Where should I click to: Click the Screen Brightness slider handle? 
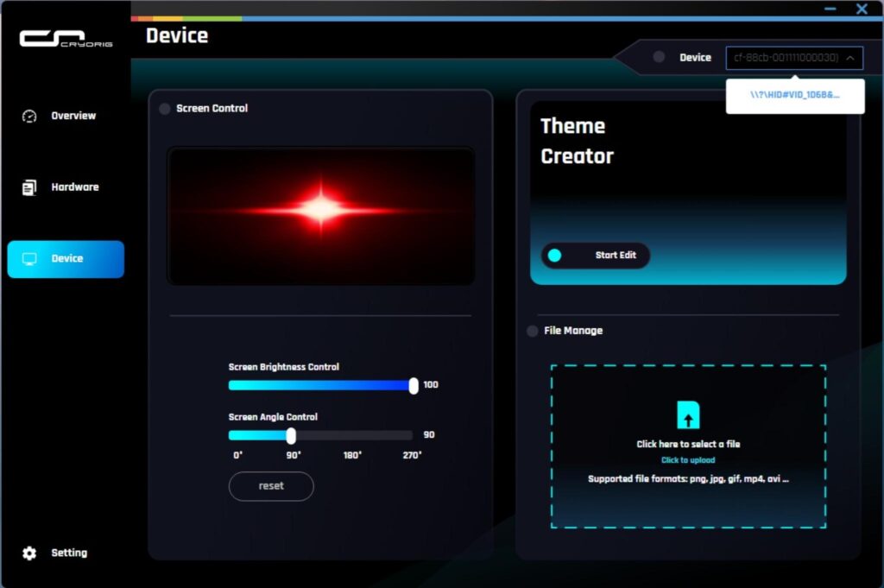pos(414,386)
